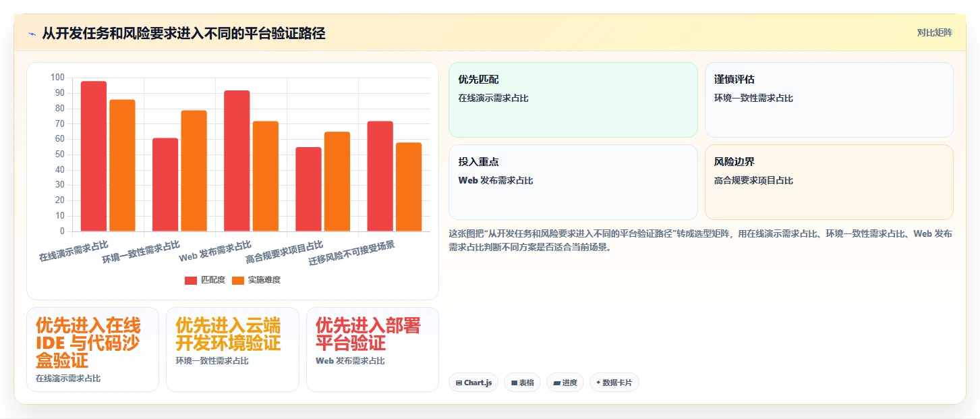The height and width of the screenshot is (419, 980).
Task: Click Web 发布需求占比 text inside 投入重点 card
Action: pos(496,180)
